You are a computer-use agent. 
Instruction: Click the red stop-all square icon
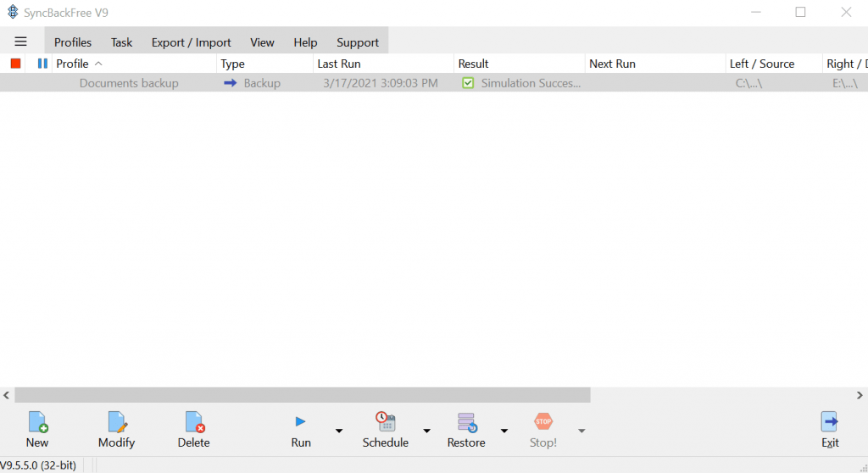click(15, 64)
